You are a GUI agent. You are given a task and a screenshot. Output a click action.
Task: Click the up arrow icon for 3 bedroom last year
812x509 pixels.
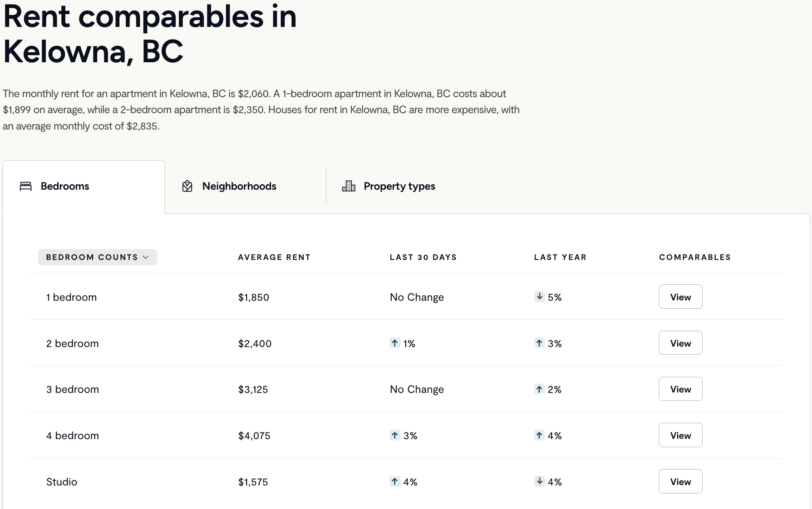[539, 389]
